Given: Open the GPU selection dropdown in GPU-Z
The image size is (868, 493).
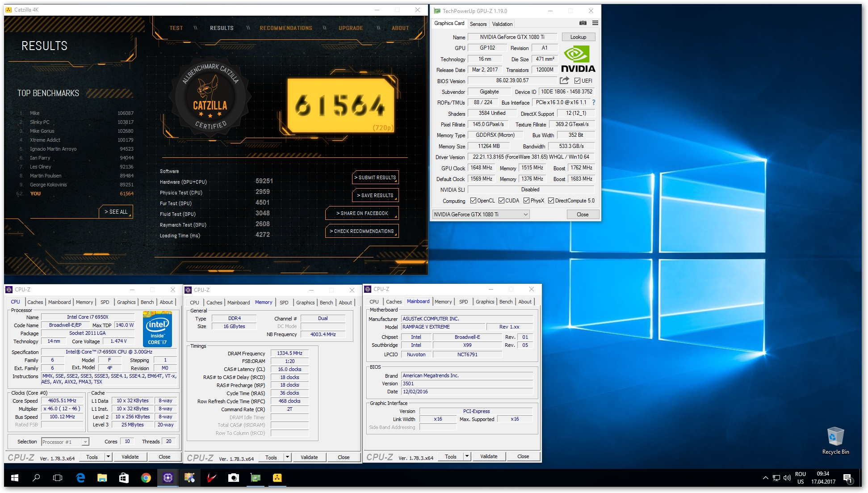Looking at the screenshot, I should [x=481, y=215].
